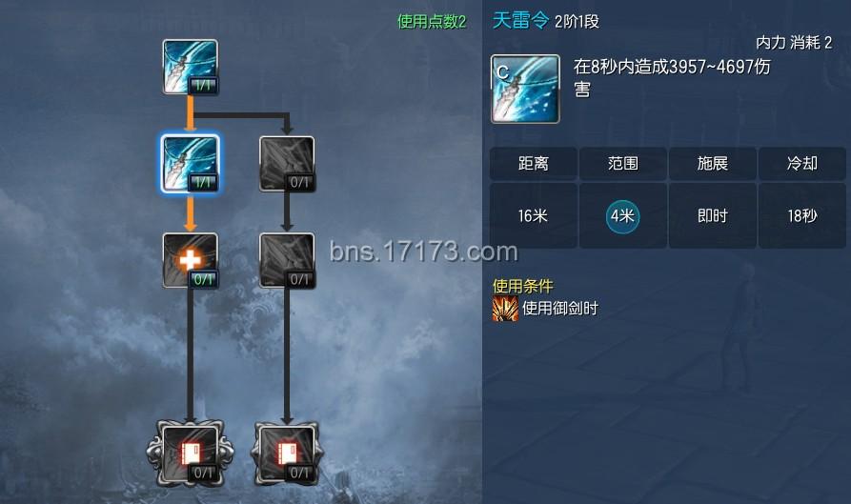The image size is (851, 504).
Task: Select the 距离 column header
Action: point(533,163)
